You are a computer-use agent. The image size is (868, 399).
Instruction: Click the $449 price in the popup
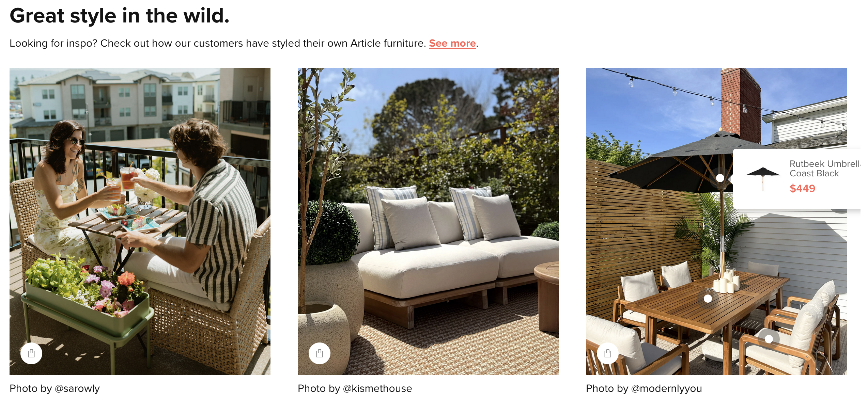[802, 188]
